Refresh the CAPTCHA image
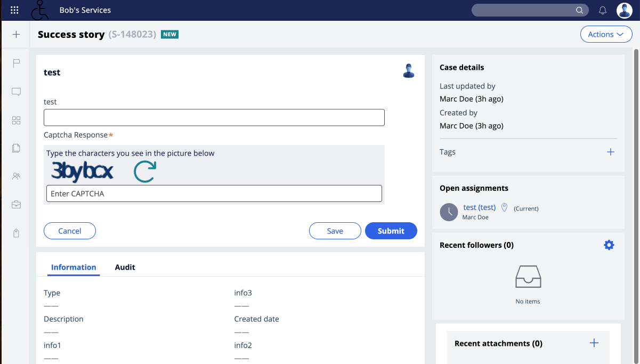Viewport: 640px width, 364px height. pos(144,172)
